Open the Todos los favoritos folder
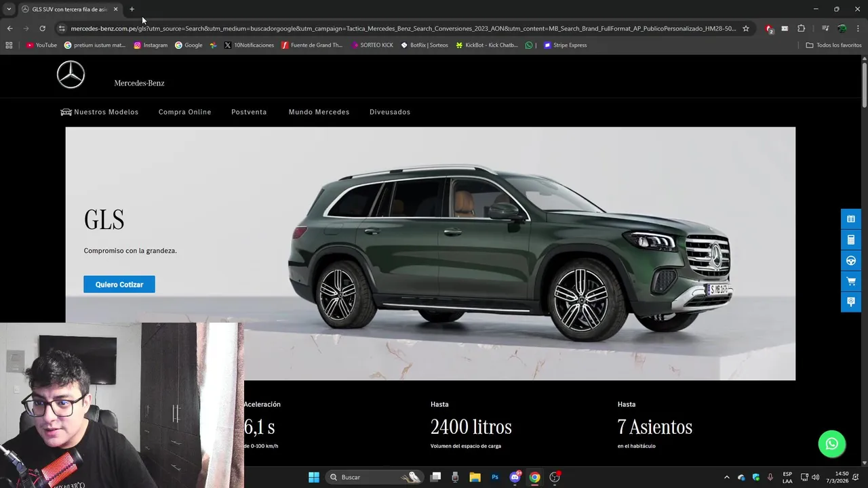The image size is (868, 488). [833, 45]
